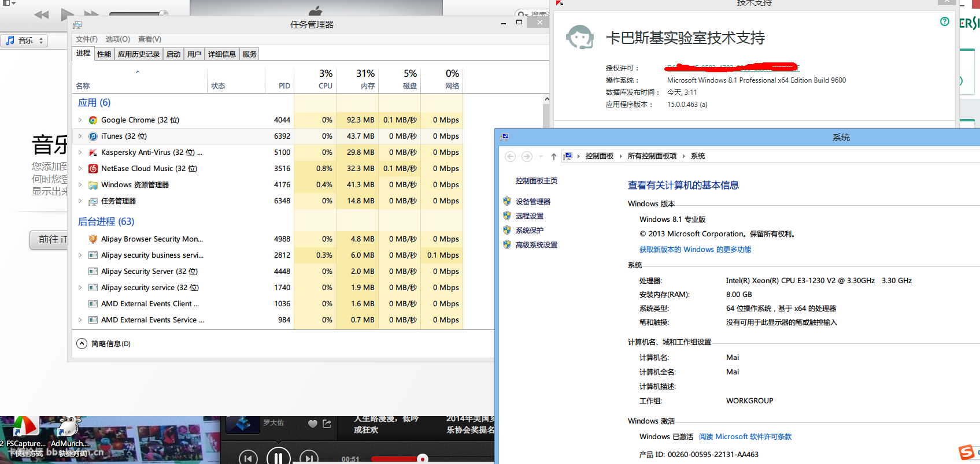
Task: Click the heart favorite icon in music player
Action: 313,424
